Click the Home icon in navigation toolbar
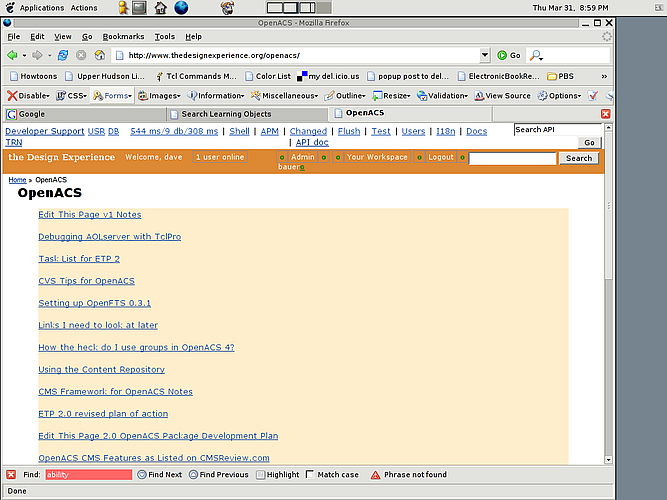The height and width of the screenshot is (500, 667). coord(99,55)
